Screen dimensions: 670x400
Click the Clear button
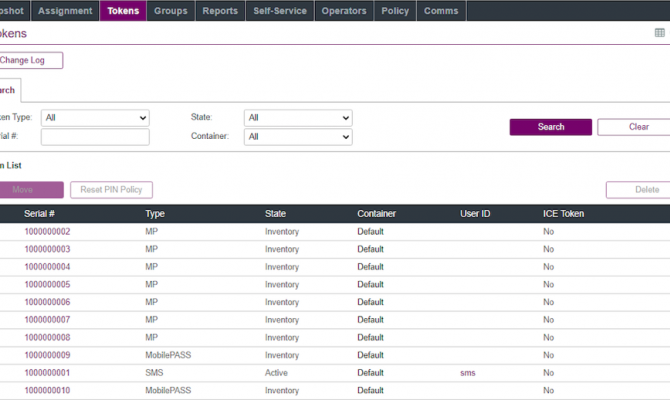click(636, 127)
